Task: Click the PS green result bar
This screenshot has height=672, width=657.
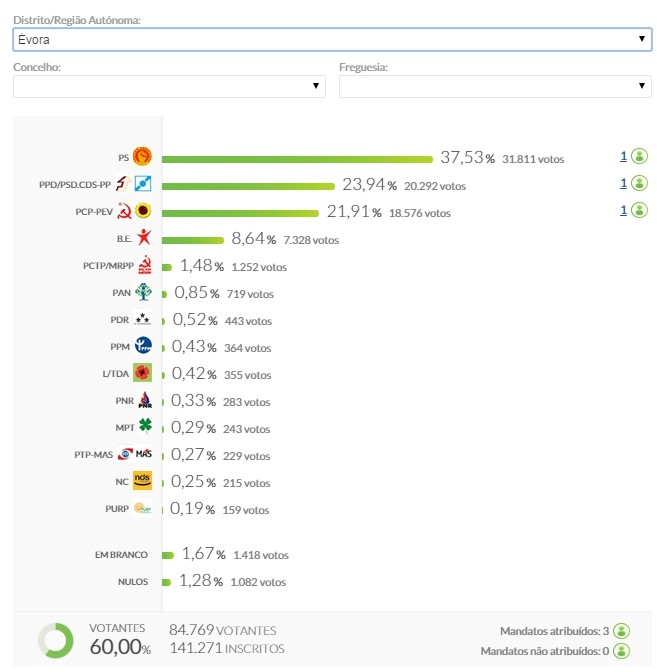Action: (297, 159)
